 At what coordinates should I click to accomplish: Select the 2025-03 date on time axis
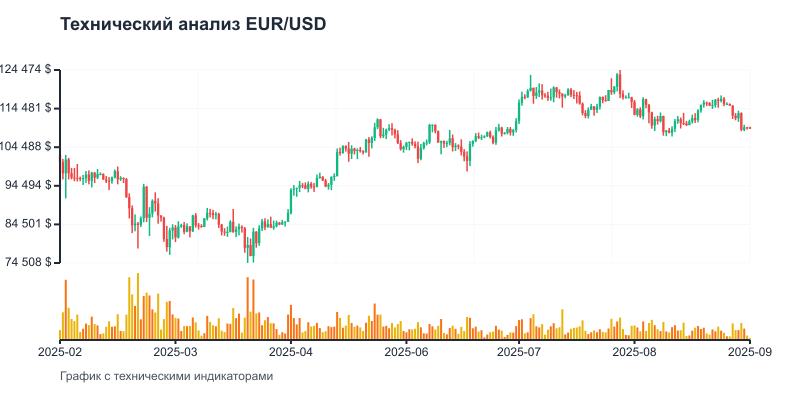tap(176, 352)
